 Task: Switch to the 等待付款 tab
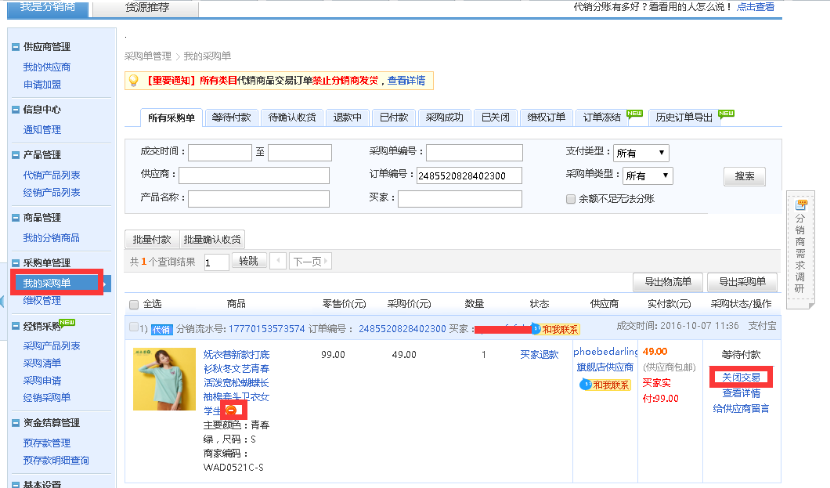coord(231,117)
